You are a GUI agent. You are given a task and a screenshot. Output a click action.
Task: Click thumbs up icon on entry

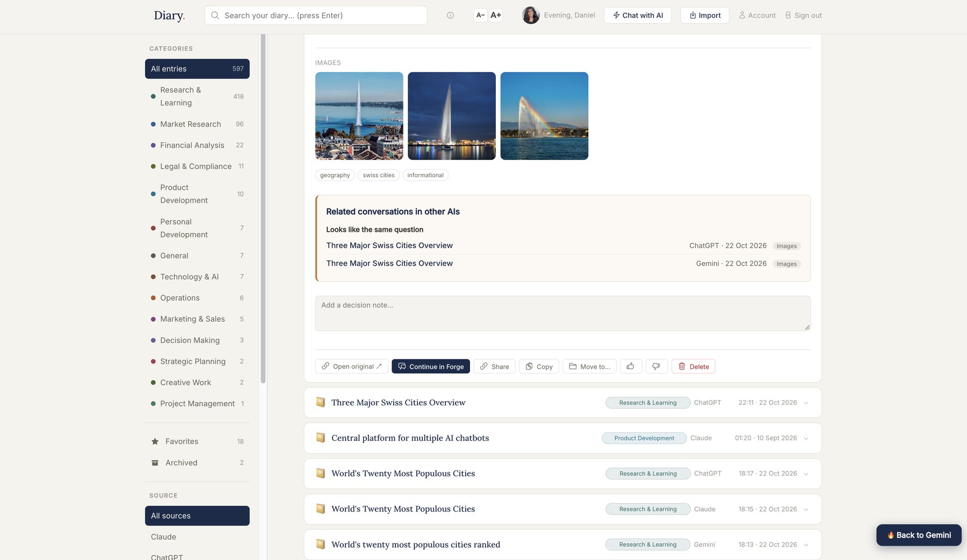(631, 366)
